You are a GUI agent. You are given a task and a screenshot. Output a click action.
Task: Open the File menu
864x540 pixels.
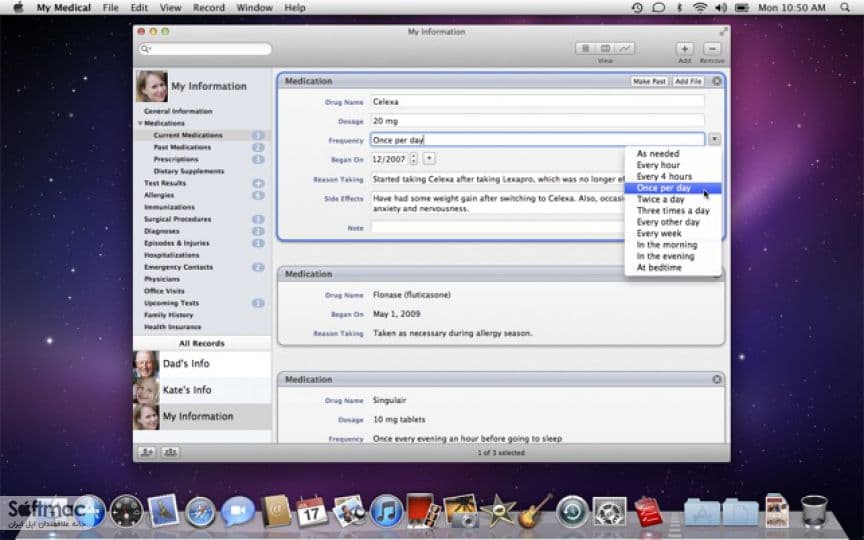[110, 8]
